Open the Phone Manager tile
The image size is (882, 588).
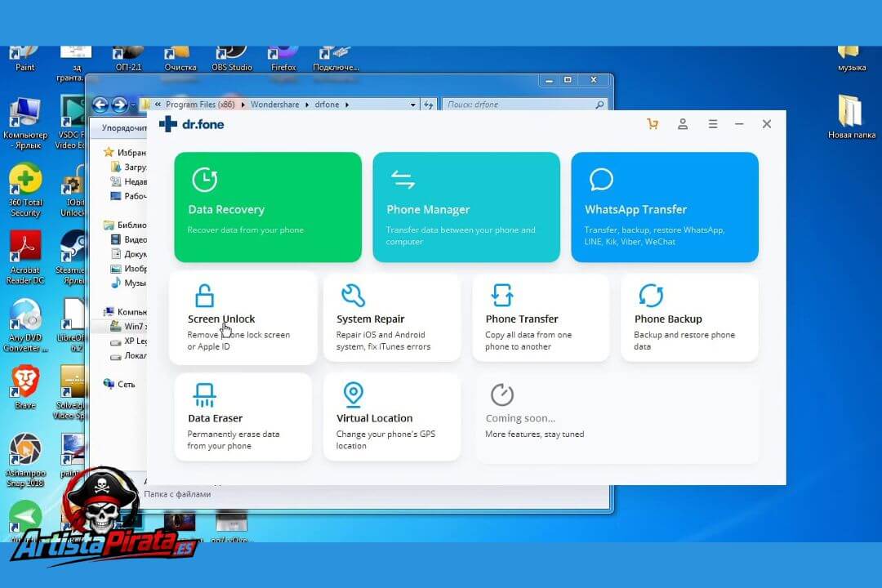click(466, 207)
